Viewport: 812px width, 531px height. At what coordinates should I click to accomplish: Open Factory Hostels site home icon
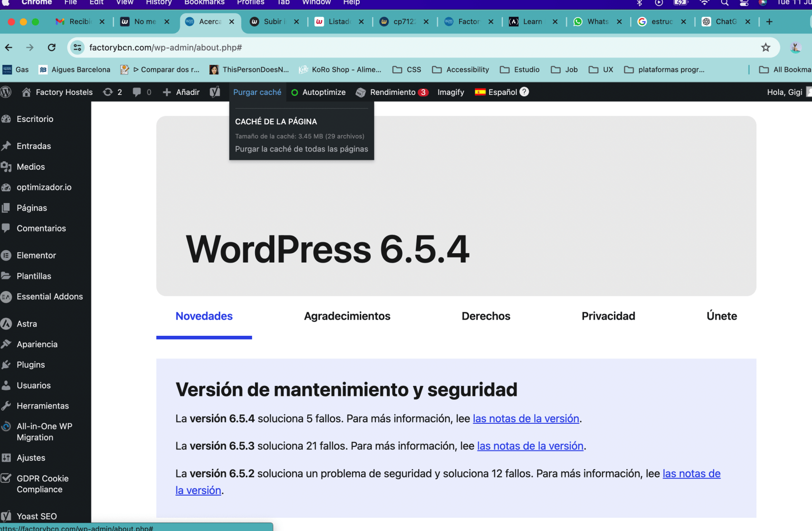point(27,92)
